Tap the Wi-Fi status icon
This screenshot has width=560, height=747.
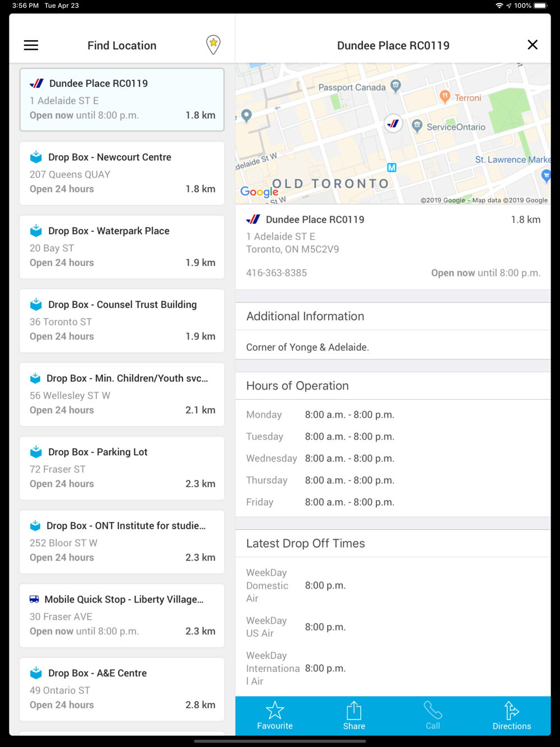[499, 6]
